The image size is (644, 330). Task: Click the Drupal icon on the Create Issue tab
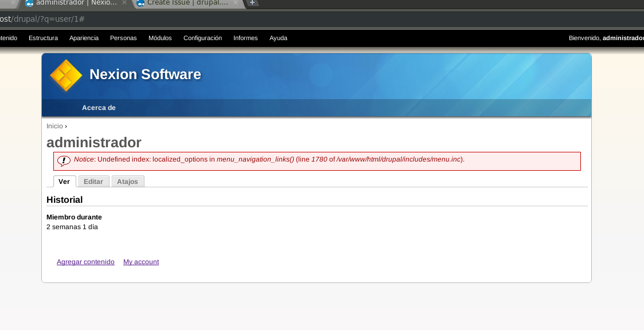139,3
